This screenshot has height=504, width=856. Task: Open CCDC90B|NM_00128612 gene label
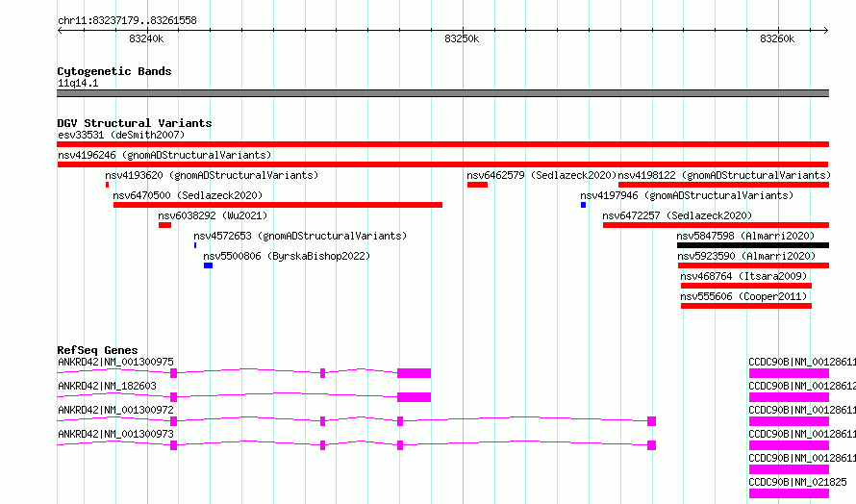tap(802, 386)
